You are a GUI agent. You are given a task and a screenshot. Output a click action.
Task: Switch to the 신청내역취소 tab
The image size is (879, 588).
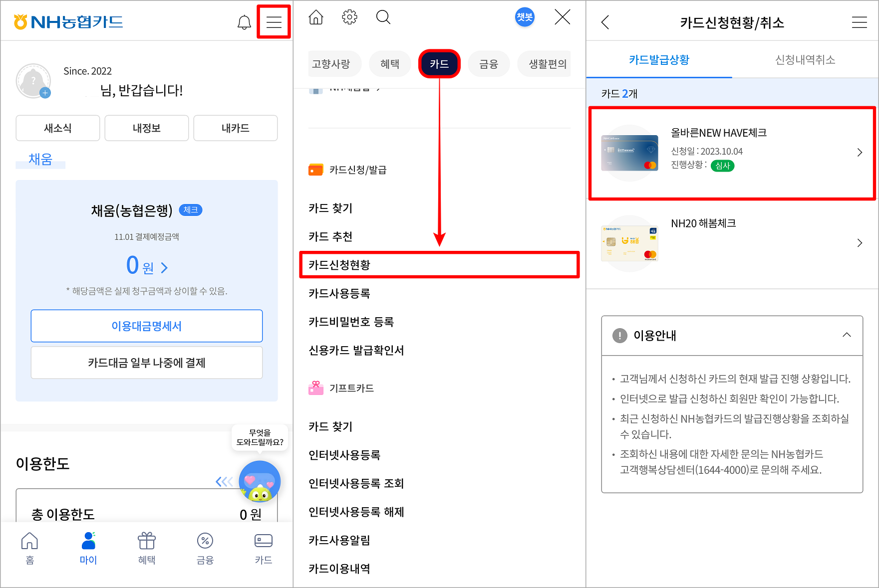(804, 60)
